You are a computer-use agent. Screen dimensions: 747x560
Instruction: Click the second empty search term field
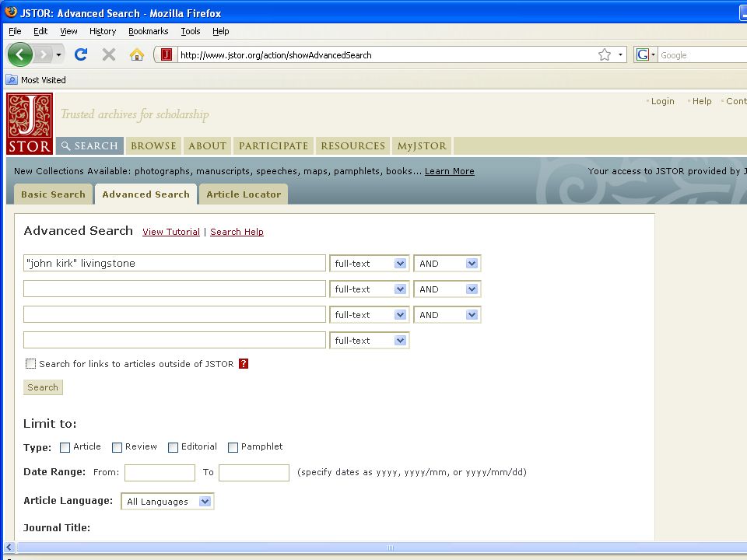(174, 289)
